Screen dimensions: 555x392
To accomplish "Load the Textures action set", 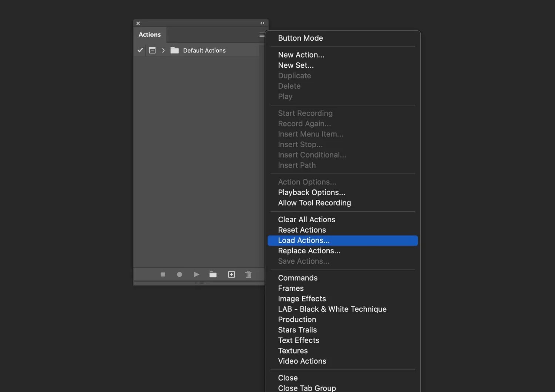I will (x=343, y=350).
